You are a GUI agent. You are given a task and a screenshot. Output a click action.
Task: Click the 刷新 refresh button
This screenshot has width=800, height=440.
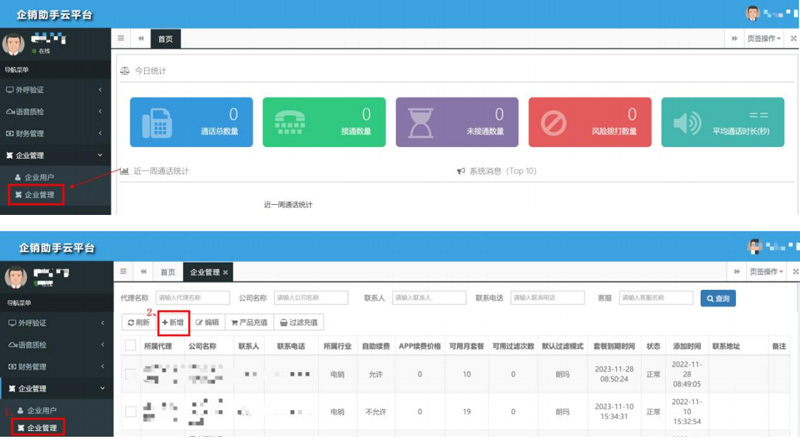(x=138, y=323)
